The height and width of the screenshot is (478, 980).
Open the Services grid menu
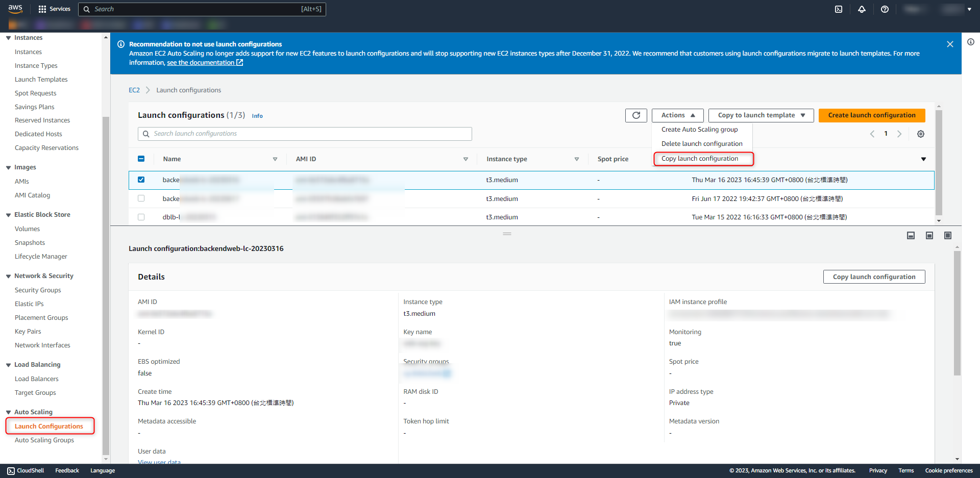point(54,9)
